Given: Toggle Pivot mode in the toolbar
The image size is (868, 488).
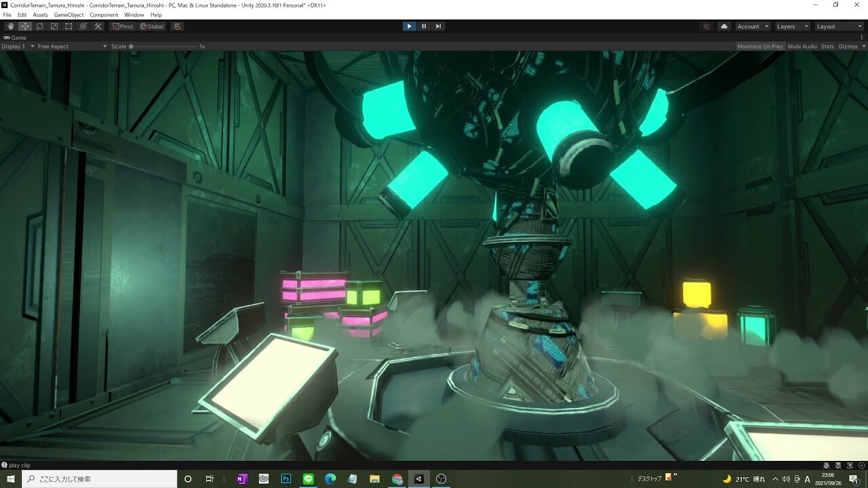Looking at the screenshot, I should click(122, 26).
